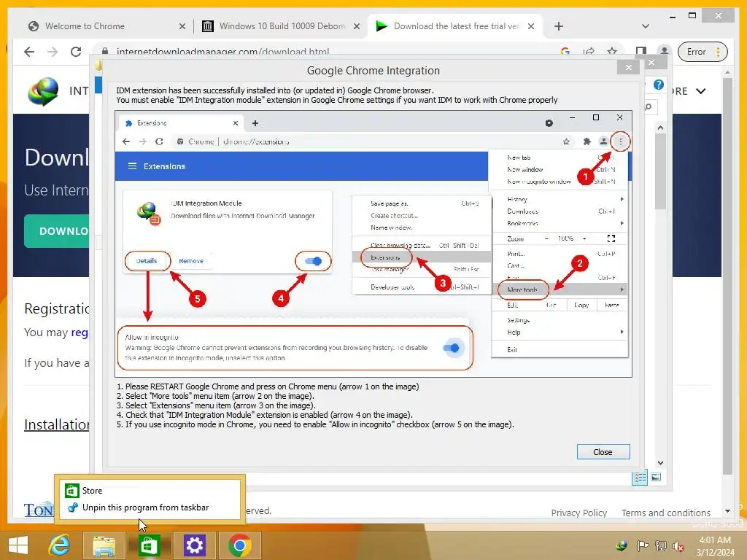Click the green DOWNLOAD button on the page
Viewport: 747px width, 560px height.
click(57, 231)
